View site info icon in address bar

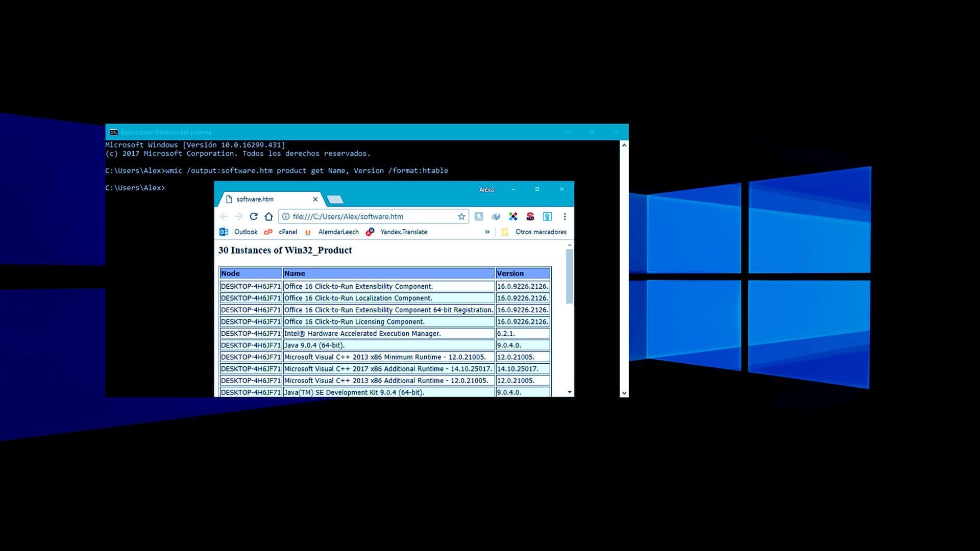tap(286, 216)
